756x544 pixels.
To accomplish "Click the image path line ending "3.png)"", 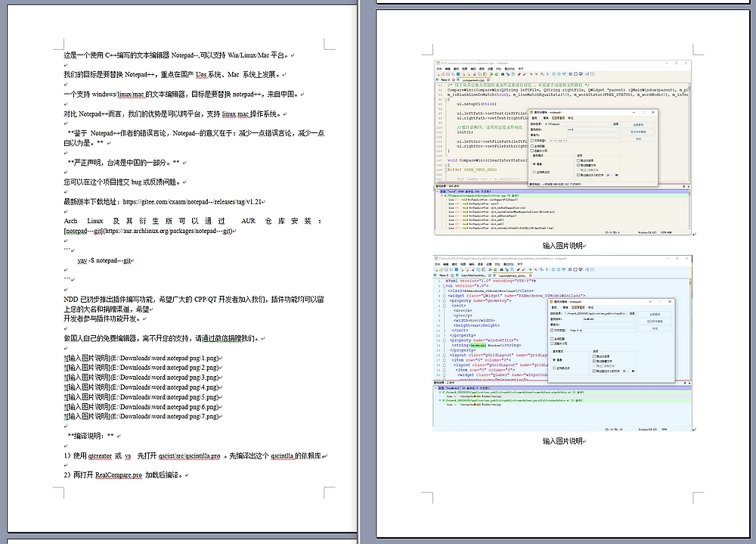I will coord(142,378).
